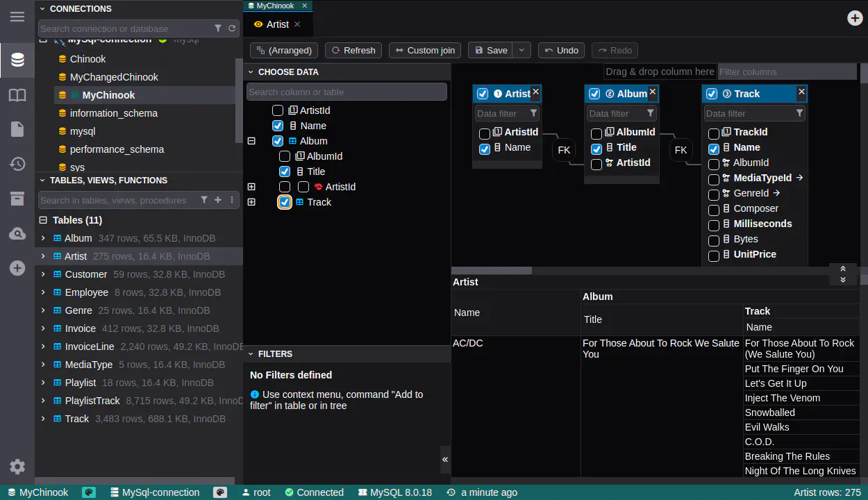Click the add new tab plus icon
Screen dimensions: 868x500
click(855, 18)
